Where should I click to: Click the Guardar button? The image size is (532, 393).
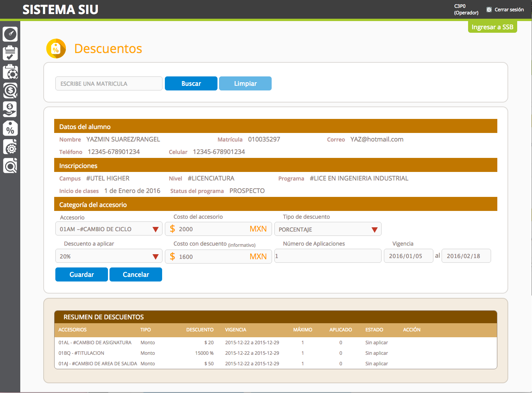pyautogui.click(x=81, y=274)
